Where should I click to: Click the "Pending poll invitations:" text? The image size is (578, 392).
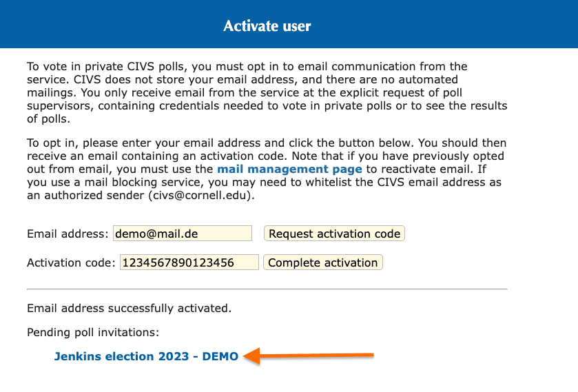pyautogui.click(x=93, y=332)
